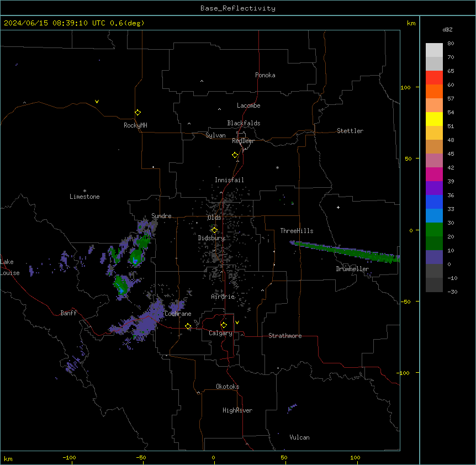
Task: Click the RockyMH label
Action: (x=135, y=125)
